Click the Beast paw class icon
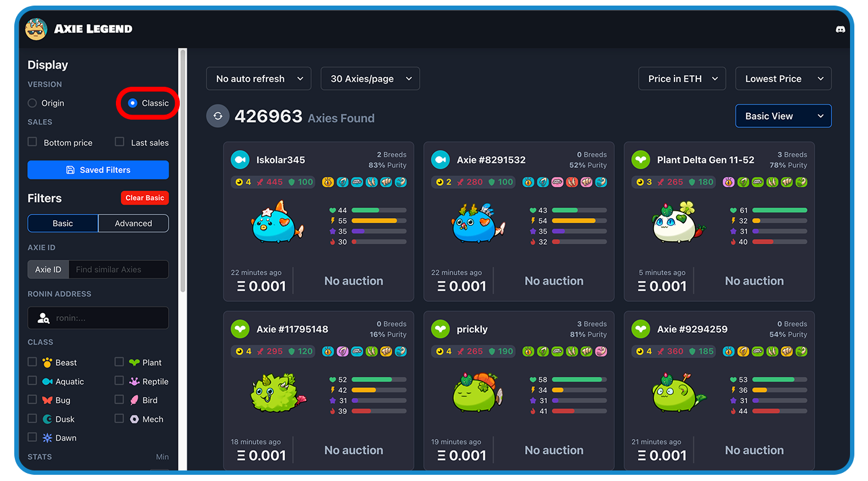 [x=48, y=363]
